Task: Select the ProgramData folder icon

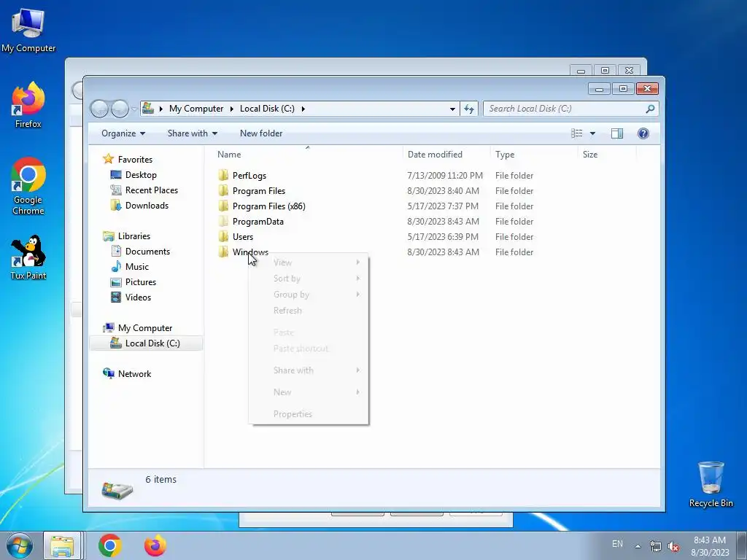Action: click(223, 221)
